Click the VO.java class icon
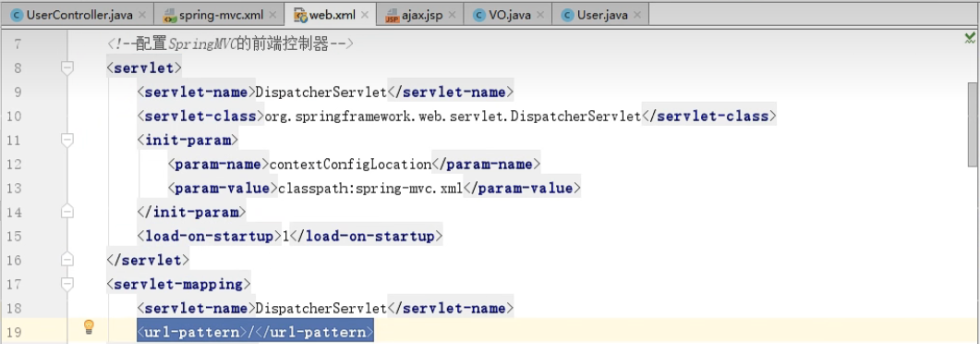Image resolution: width=980 pixels, height=344 pixels. click(x=478, y=15)
